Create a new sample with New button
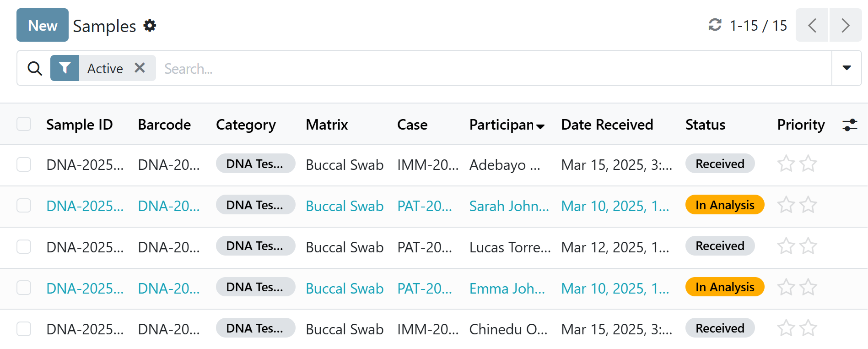868x349 pixels. coord(43,25)
